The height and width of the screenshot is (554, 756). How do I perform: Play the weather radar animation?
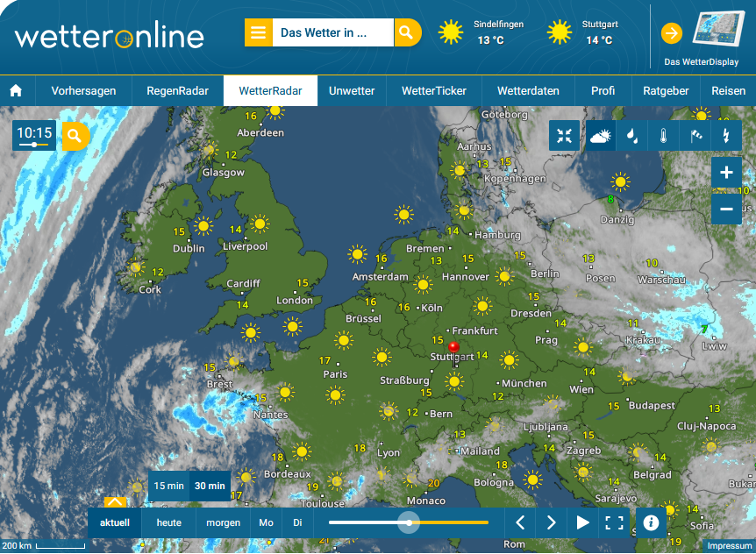click(x=582, y=523)
